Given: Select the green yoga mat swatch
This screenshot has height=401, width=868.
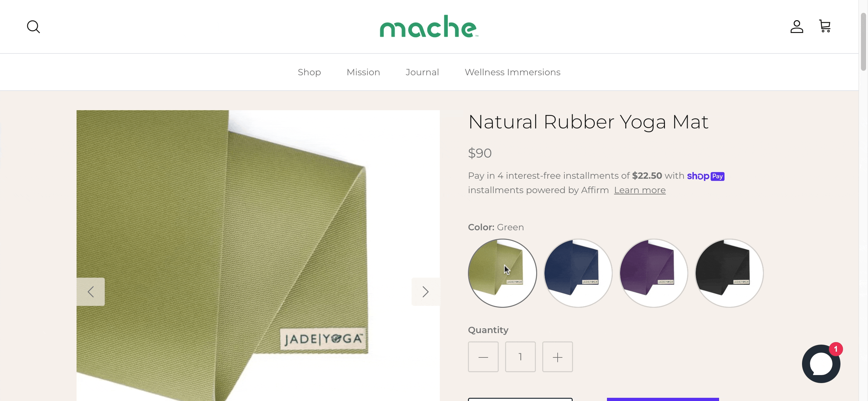Looking at the screenshot, I should pos(502,273).
